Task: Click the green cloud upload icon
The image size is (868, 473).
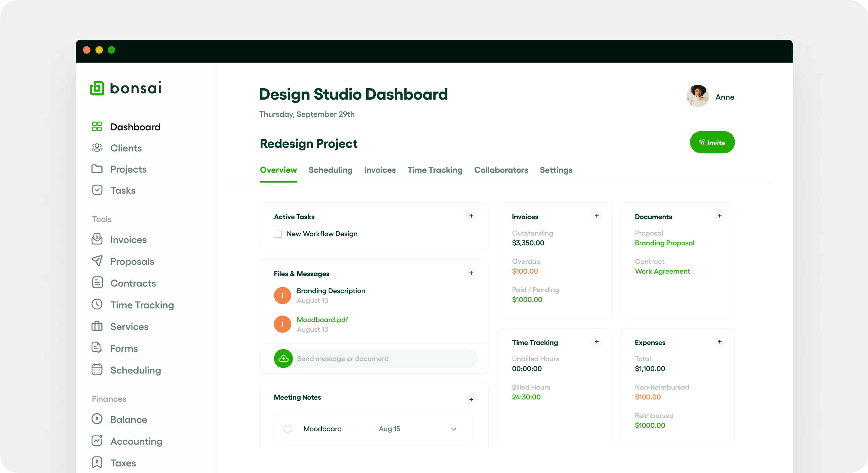Action: point(283,359)
